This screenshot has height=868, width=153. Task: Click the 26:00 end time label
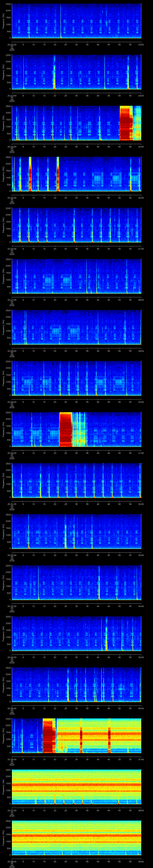(x=141, y=198)
